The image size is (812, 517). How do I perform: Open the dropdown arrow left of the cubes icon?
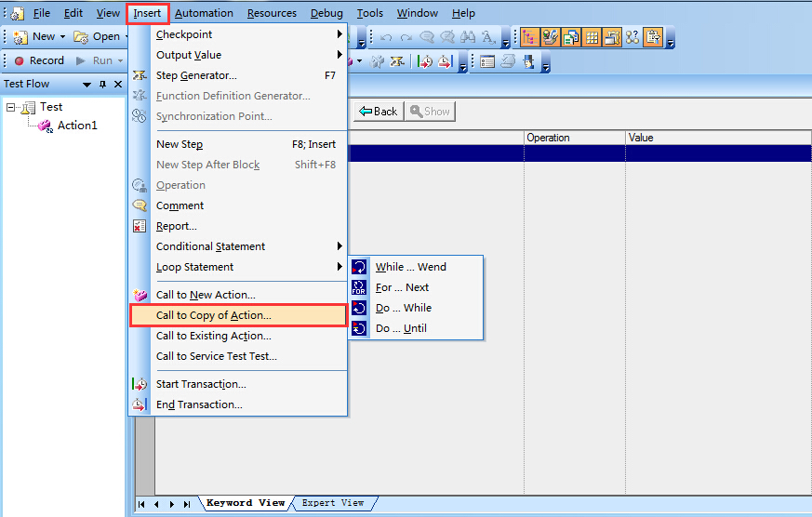(x=359, y=61)
